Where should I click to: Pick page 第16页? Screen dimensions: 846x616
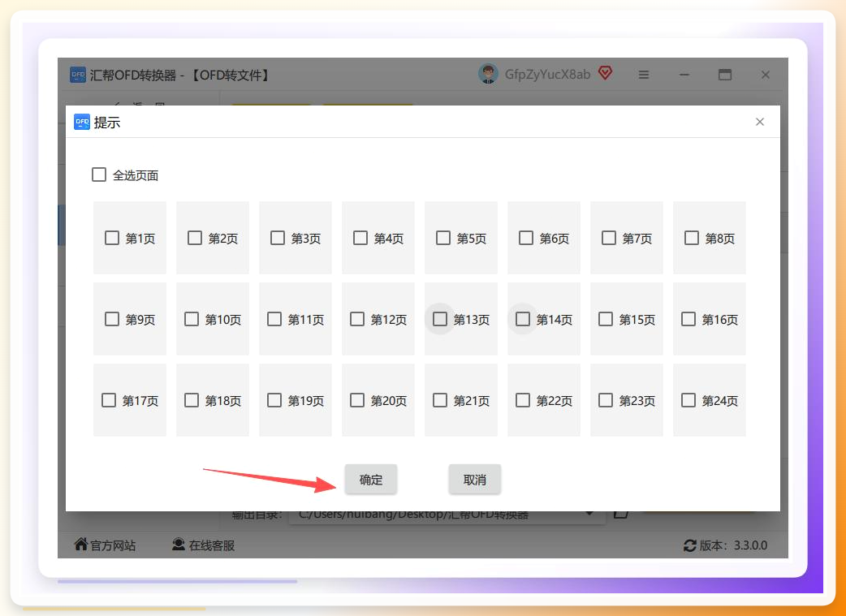pyautogui.click(x=688, y=319)
